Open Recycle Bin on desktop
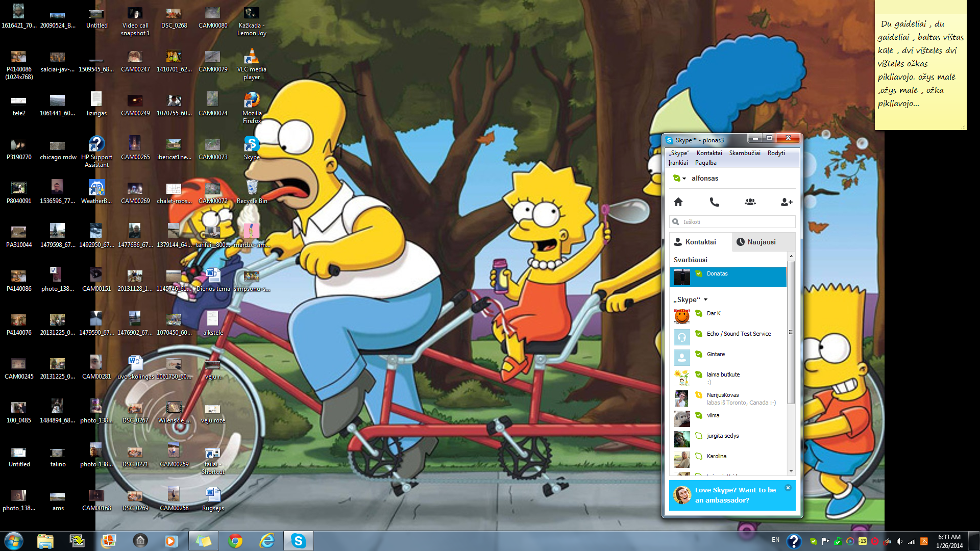 (252, 192)
